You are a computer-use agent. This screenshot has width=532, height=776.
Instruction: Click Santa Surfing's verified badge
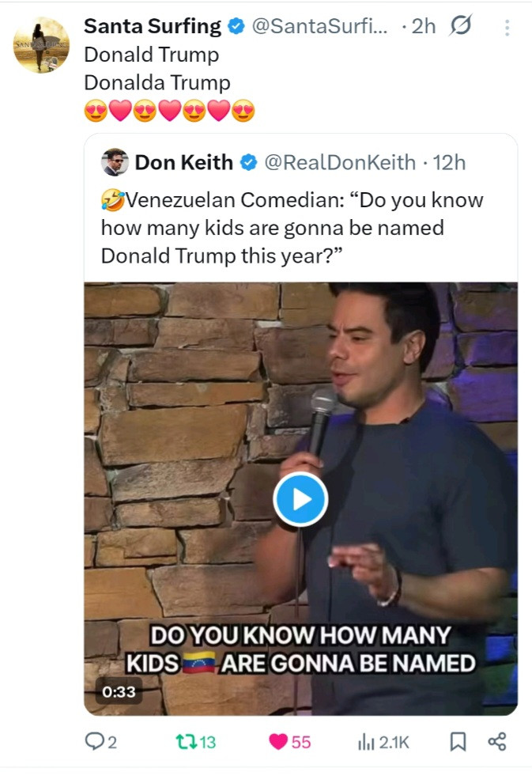236,26
